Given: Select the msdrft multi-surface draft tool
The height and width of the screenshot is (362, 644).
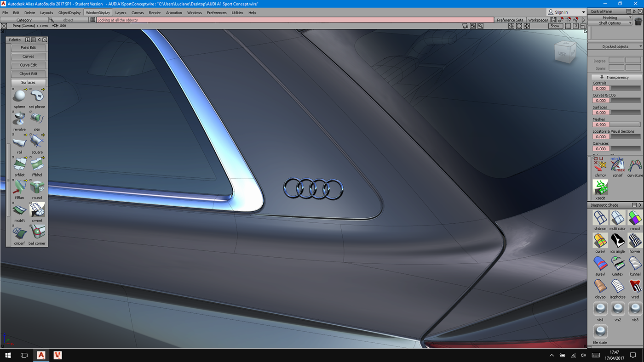Looking at the screenshot, I should tap(19, 209).
